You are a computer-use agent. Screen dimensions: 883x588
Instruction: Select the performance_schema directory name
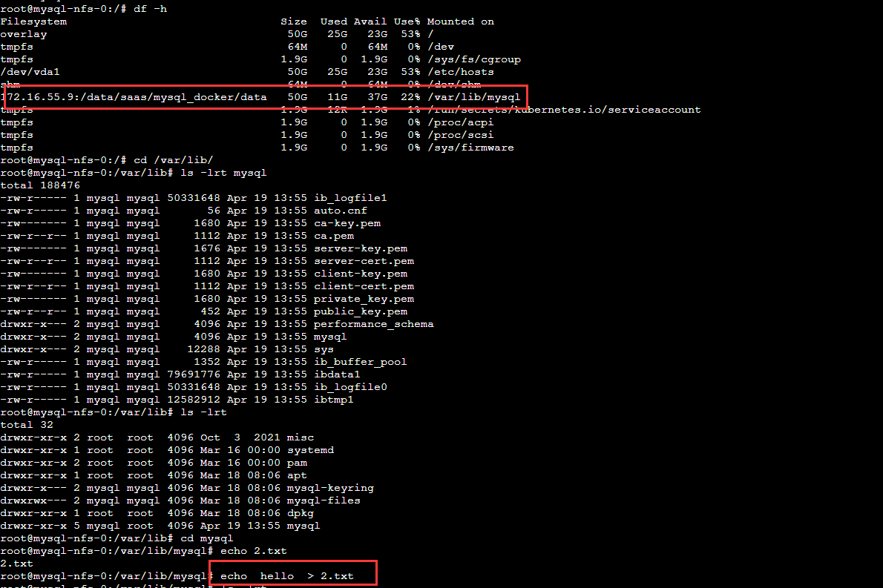[373, 324]
